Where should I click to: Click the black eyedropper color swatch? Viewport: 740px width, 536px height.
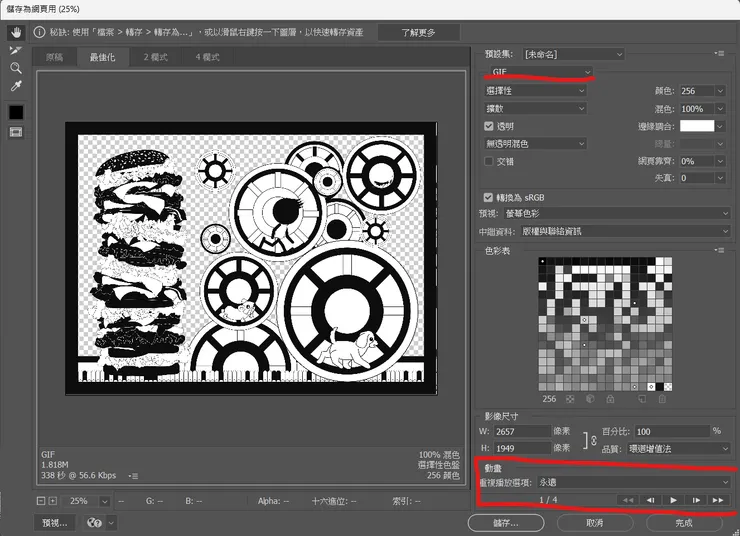(x=16, y=112)
